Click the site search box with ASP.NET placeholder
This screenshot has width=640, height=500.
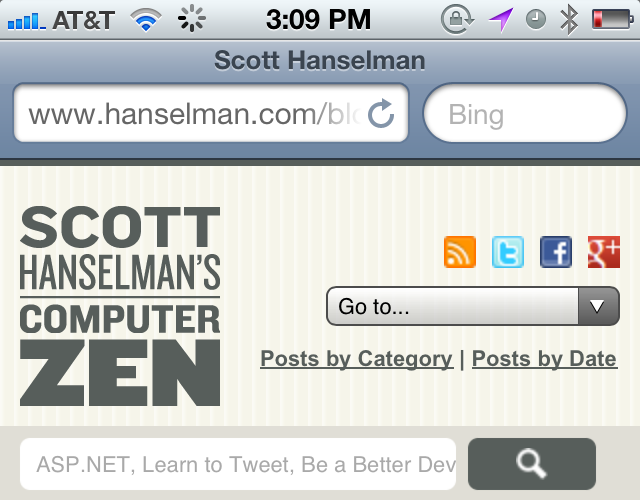[238, 464]
